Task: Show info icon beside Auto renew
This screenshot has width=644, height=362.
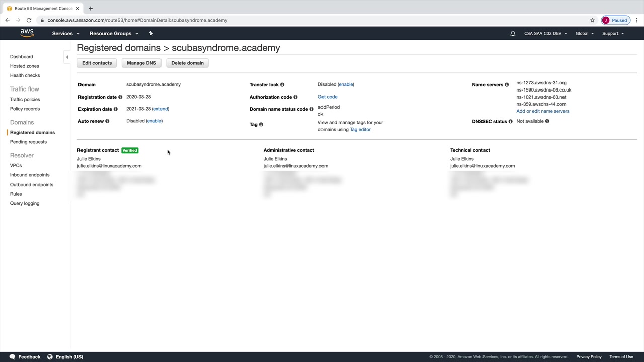Action: (107, 121)
